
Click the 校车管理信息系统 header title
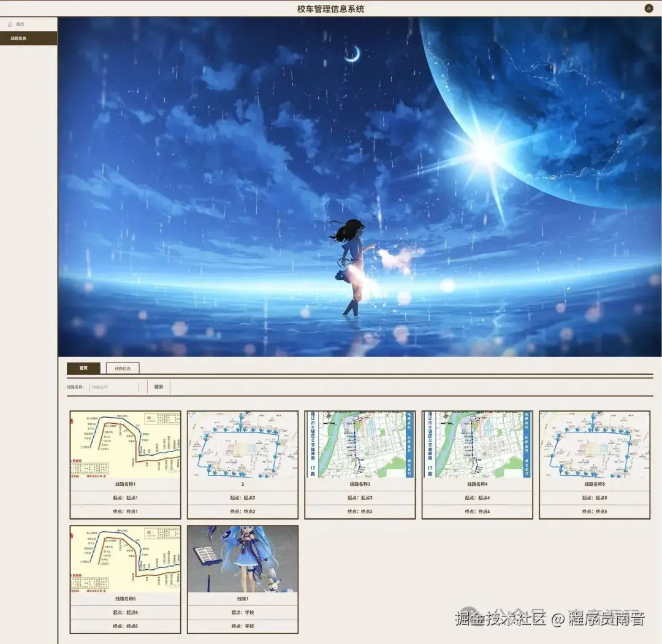330,9
